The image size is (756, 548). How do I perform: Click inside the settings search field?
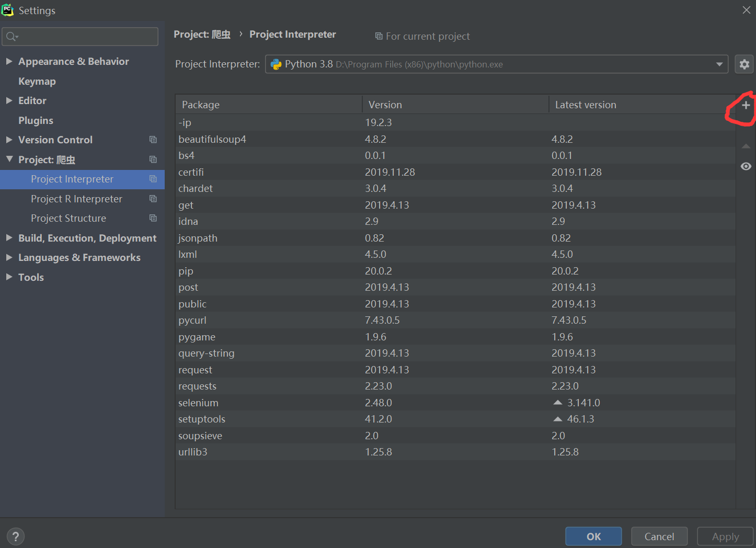coord(80,37)
